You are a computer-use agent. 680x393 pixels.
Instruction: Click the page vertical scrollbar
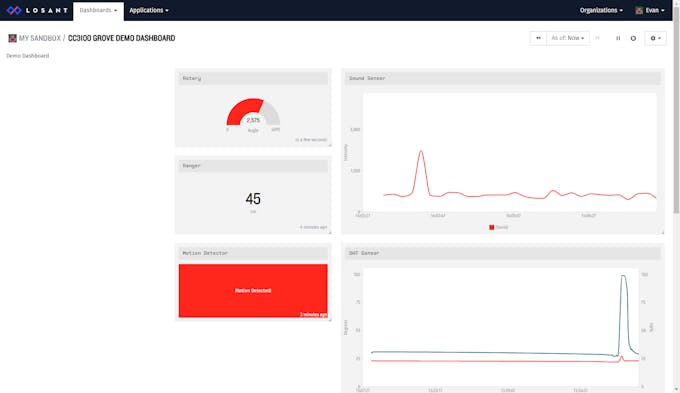click(677, 108)
